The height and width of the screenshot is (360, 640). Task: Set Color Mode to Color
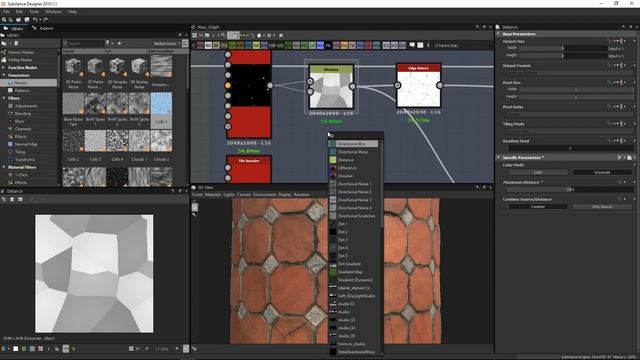click(x=538, y=173)
